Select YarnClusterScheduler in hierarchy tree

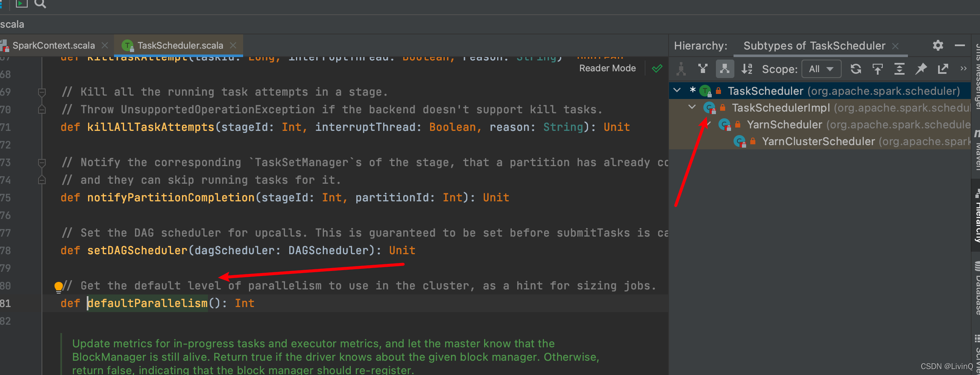820,141
